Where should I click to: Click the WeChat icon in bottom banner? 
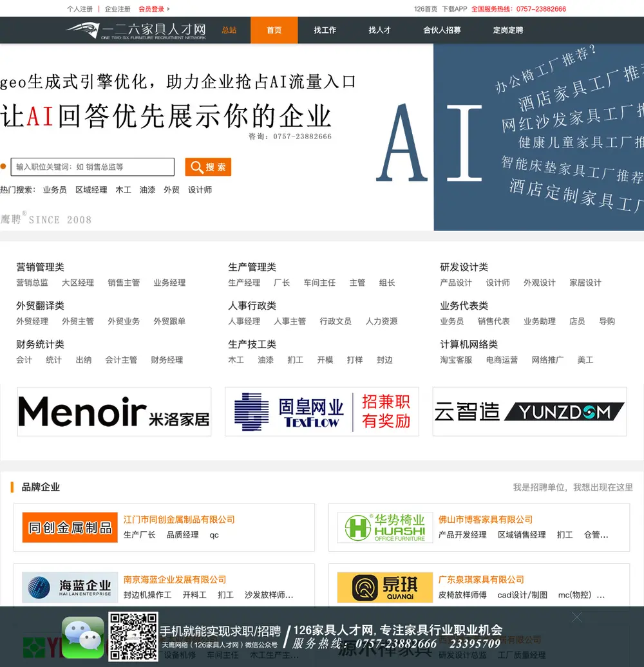(x=83, y=637)
